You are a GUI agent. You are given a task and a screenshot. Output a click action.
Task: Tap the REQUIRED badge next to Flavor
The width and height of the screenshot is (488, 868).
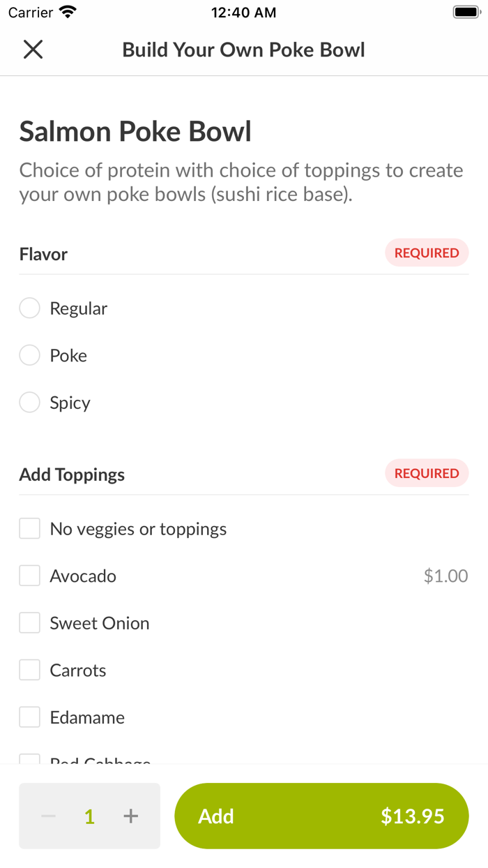point(427,253)
